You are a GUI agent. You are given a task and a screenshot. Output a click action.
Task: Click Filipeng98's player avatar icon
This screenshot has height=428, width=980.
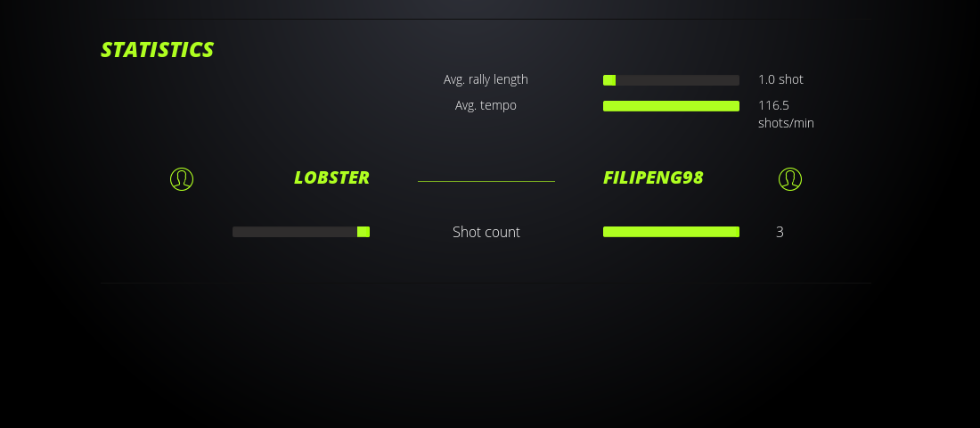click(789, 179)
